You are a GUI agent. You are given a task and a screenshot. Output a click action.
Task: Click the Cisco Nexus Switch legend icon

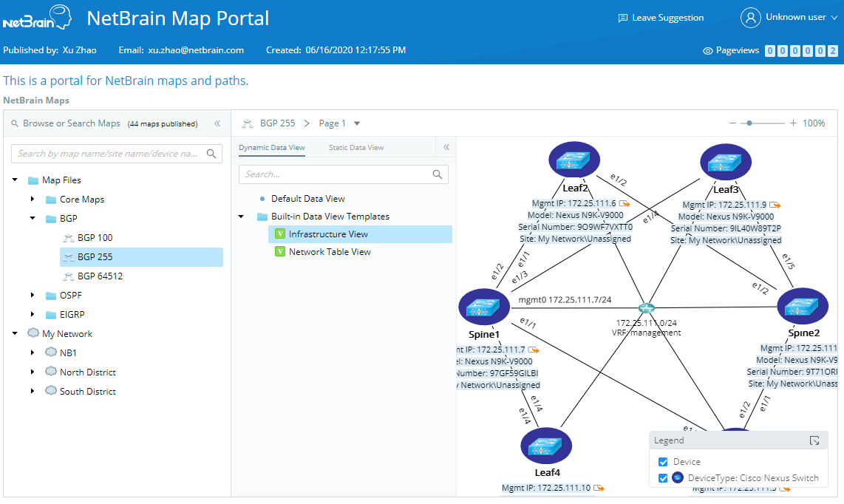pyautogui.click(x=678, y=477)
